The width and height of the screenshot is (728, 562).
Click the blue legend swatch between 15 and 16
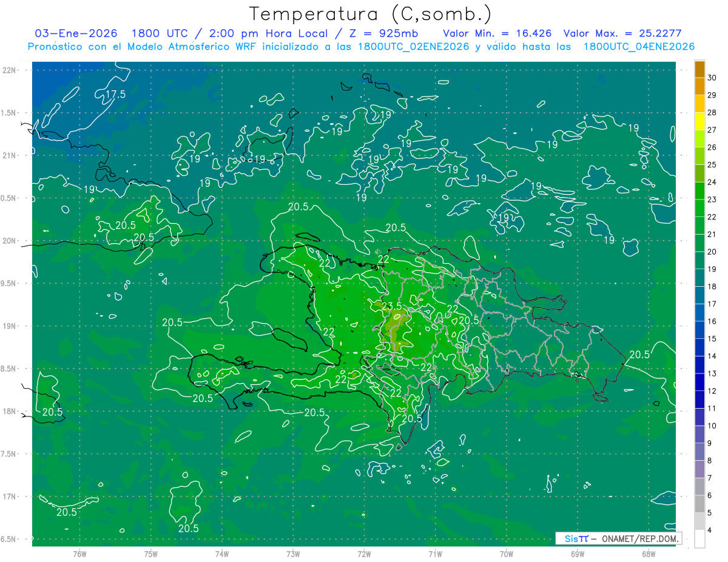699,330
